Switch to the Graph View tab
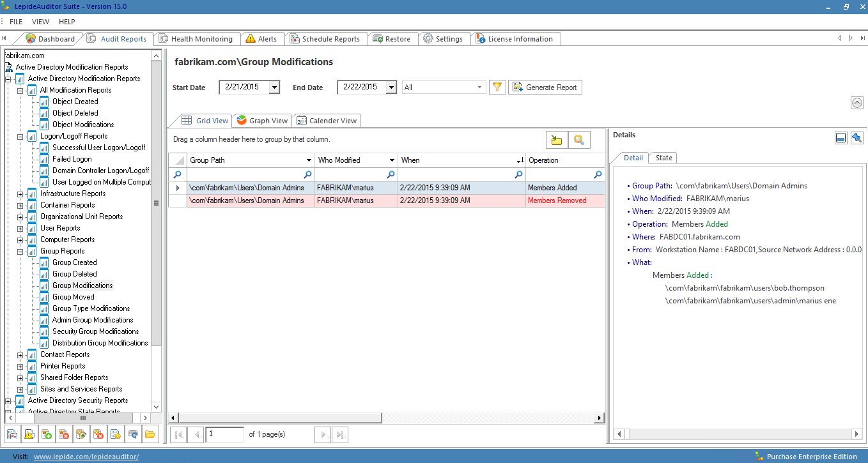The image size is (868, 463). (x=262, y=121)
